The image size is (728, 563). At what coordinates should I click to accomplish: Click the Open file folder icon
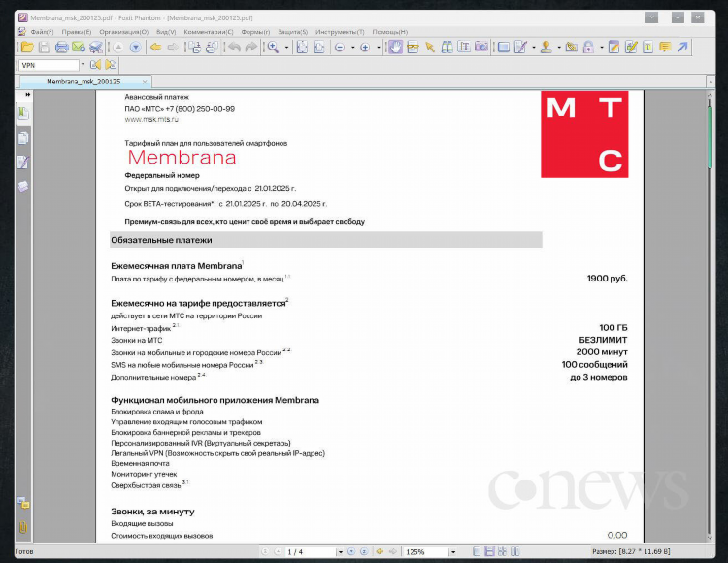(27, 48)
